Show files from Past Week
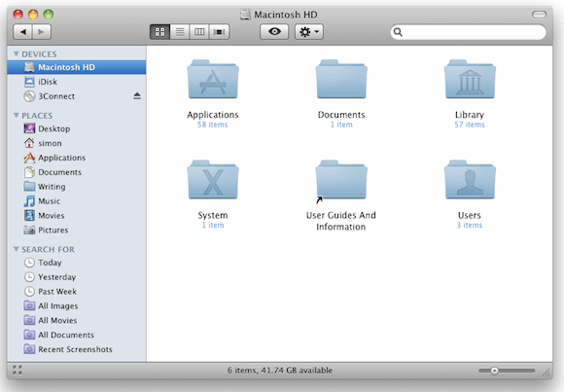This screenshot has height=392, width=564. click(x=76, y=291)
